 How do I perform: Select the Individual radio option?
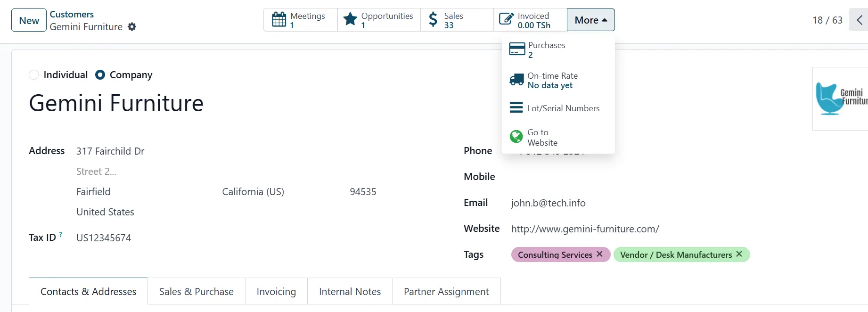34,75
